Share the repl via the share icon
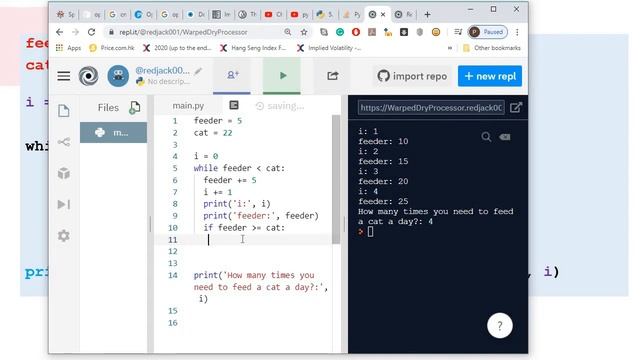This screenshot has height=360, width=640. (x=333, y=76)
